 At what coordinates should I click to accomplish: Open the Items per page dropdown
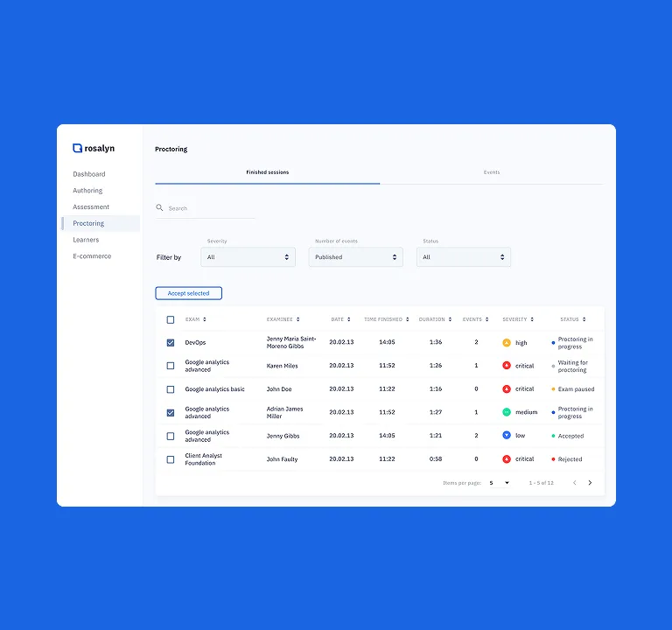(x=500, y=483)
